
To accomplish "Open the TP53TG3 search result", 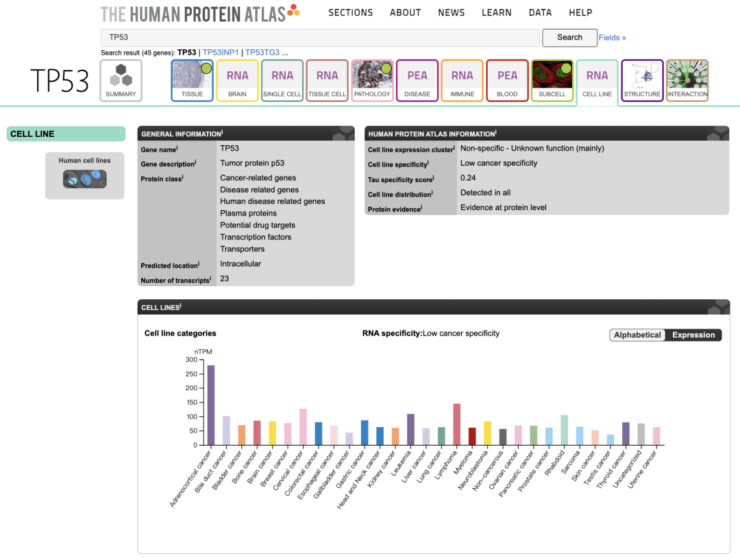I will [x=262, y=52].
